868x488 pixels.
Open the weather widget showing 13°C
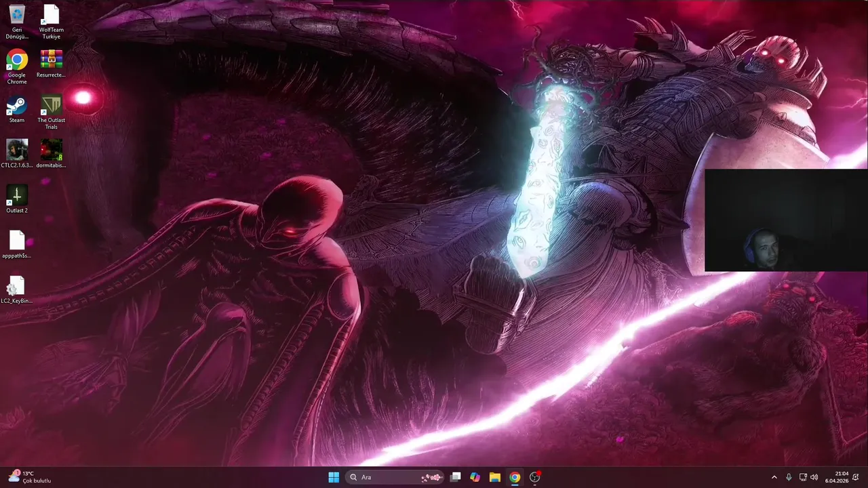pos(29,477)
